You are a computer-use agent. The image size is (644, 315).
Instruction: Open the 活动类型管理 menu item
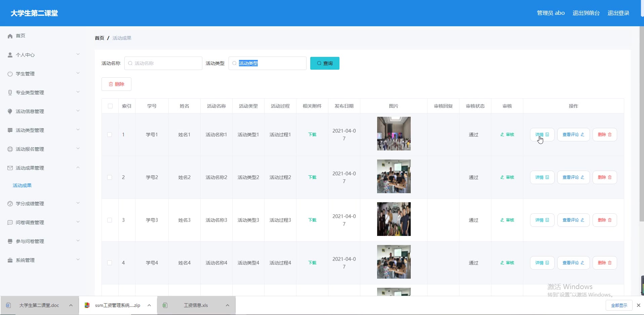click(30, 130)
